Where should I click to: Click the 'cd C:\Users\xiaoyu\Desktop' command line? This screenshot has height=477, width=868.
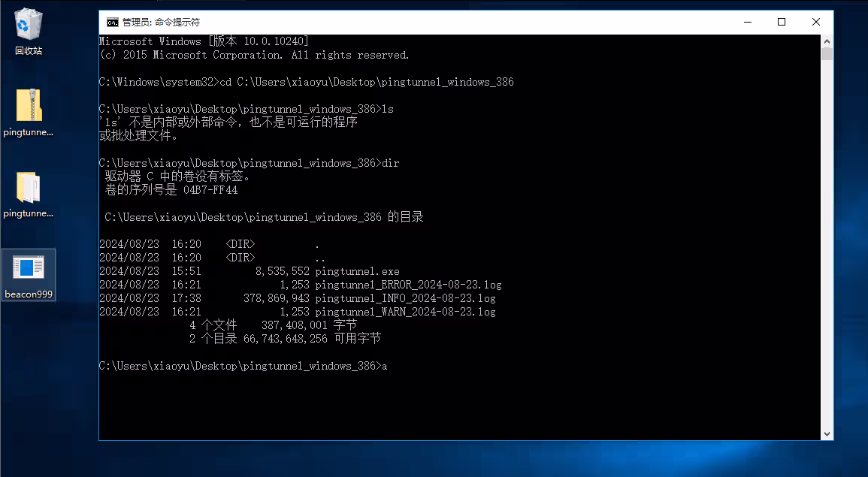pyautogui.click(x=306, y=82)
